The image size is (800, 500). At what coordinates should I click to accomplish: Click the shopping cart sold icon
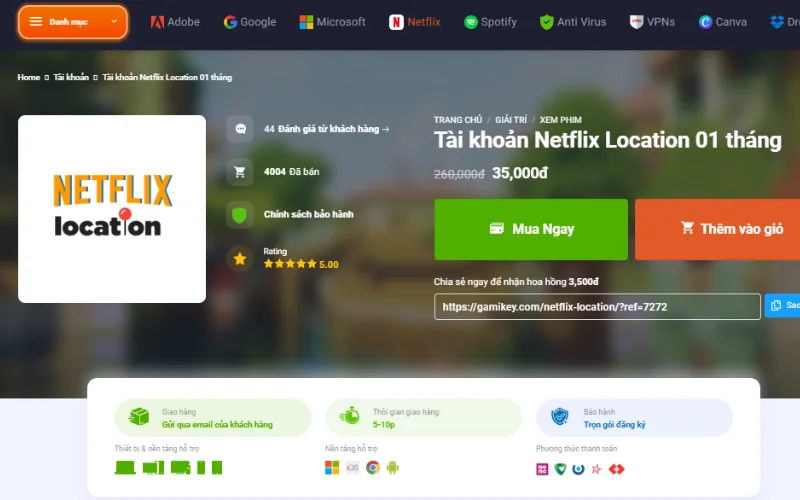pos(240,172)
